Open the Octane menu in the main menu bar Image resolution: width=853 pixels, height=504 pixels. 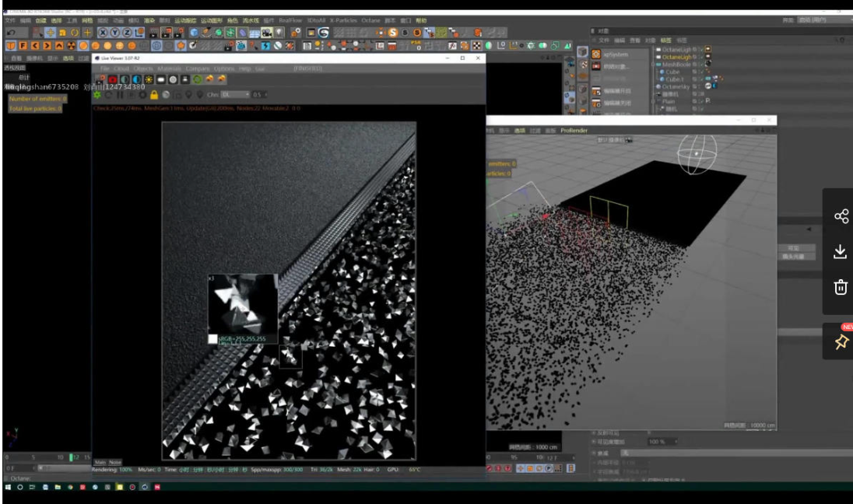[x=370, y=21]
